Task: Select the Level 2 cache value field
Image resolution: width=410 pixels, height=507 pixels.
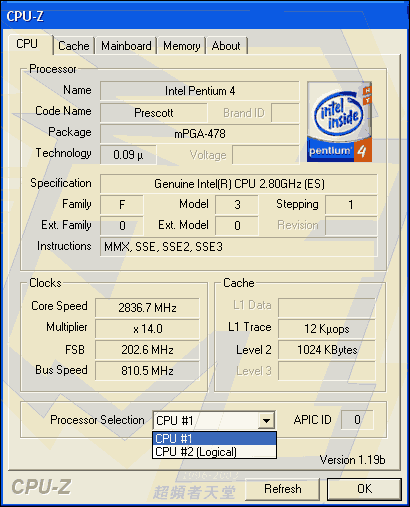Action: click(x=327, y=350)
